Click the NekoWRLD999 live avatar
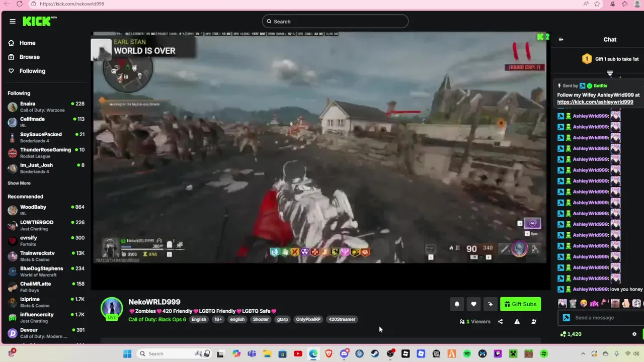The image size is (644, 362). click(112, 309)
